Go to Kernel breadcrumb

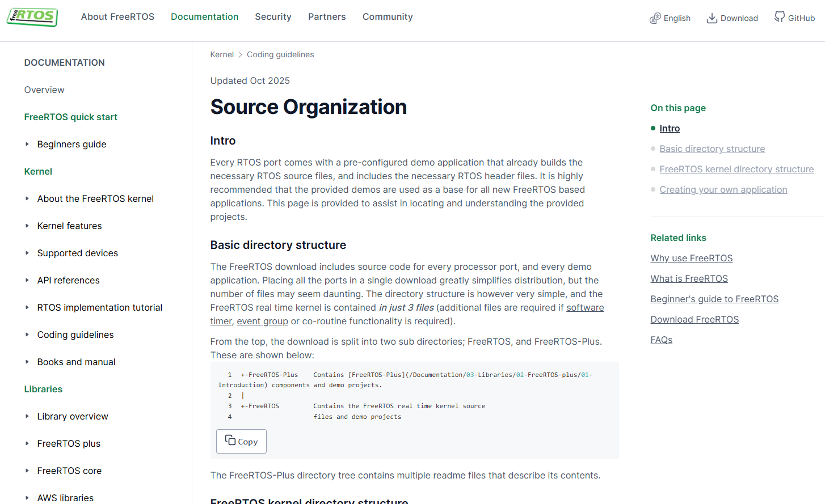point(222,54)
